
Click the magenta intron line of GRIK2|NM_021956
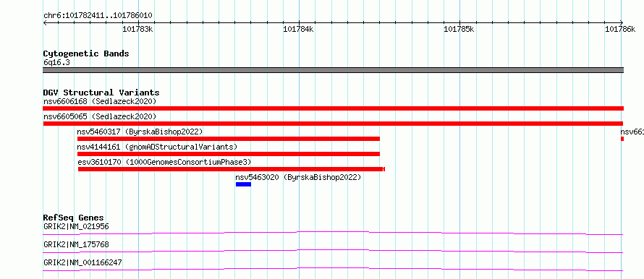(x=333, y=233)
